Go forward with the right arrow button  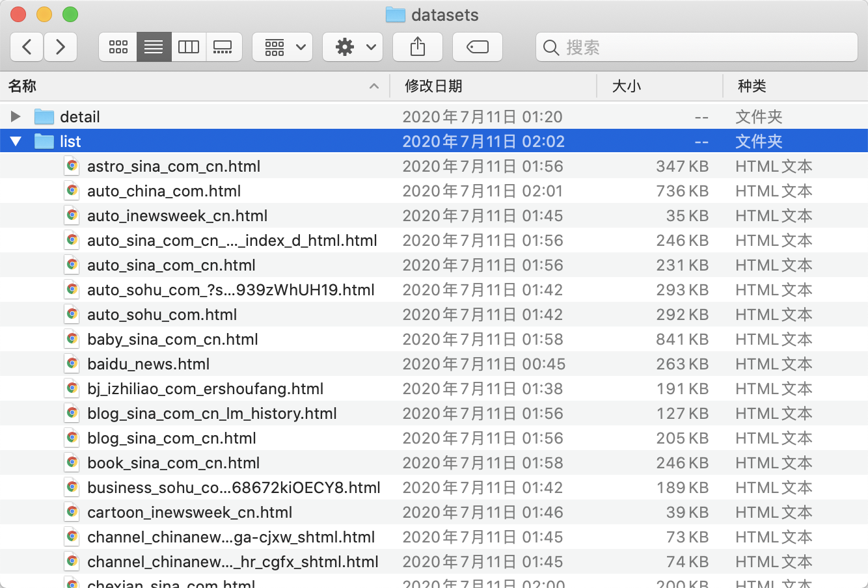click(61, 47)
